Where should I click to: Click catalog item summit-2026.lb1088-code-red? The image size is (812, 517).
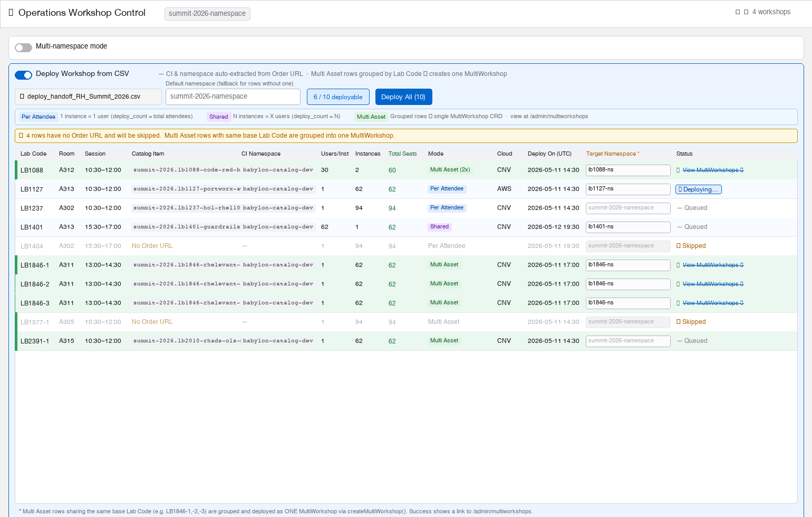(186, 170)
